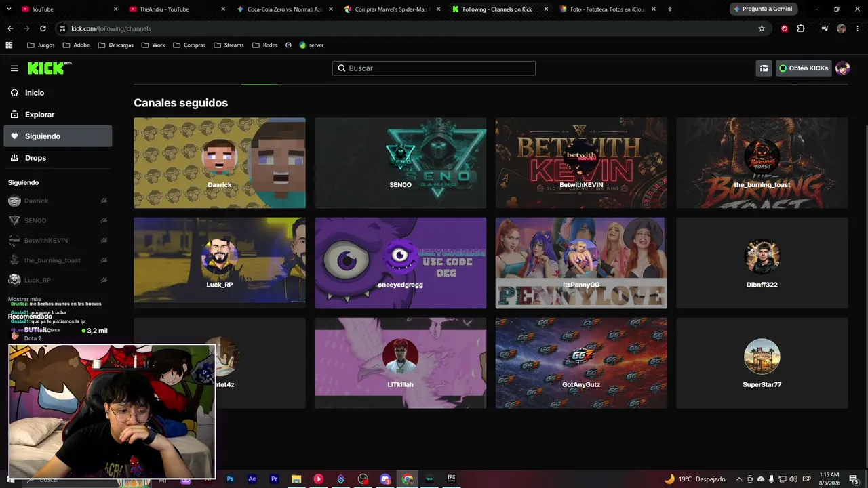Open the Juegos bookmark folder
Viewport: 868px width, 488px height.
(41, 45)
